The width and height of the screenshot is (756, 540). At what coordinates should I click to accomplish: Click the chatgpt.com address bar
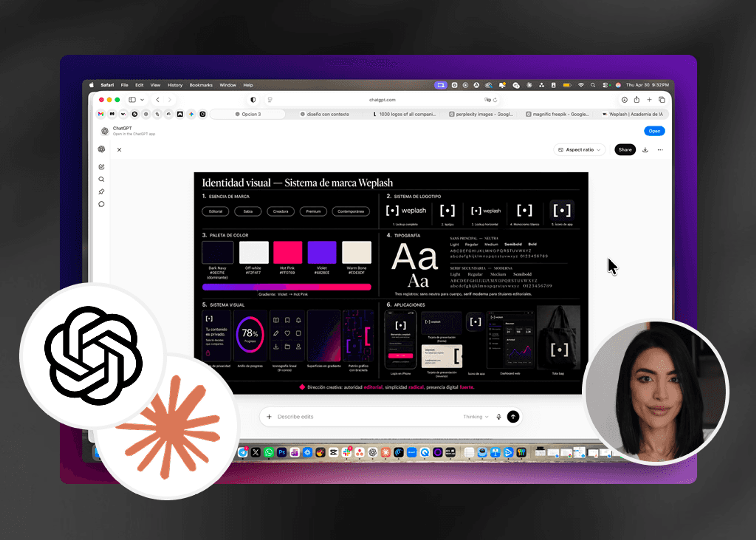point(382,100)
